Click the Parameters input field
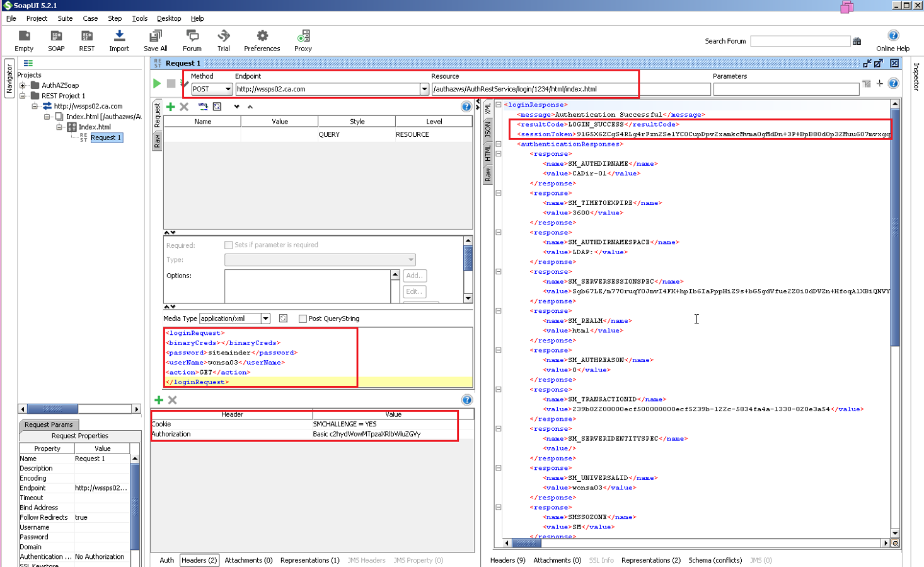The image size is (924, 567). (x=786, y=89)
